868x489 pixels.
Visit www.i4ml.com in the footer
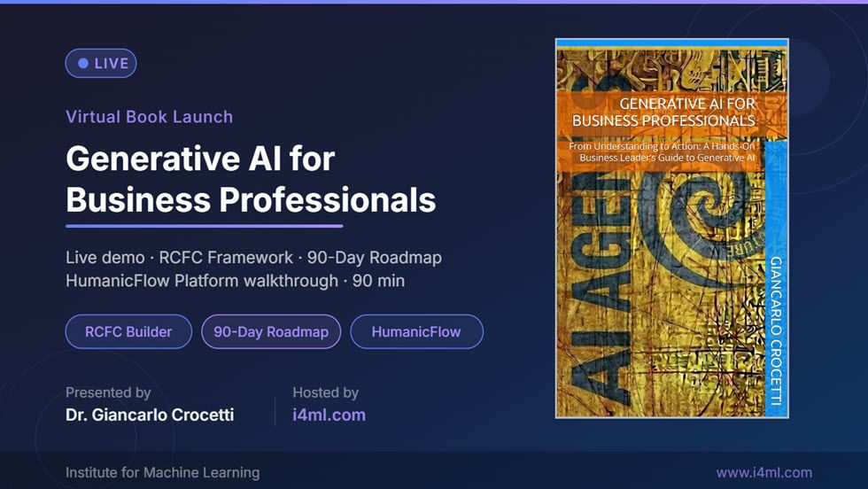(763, 472)
